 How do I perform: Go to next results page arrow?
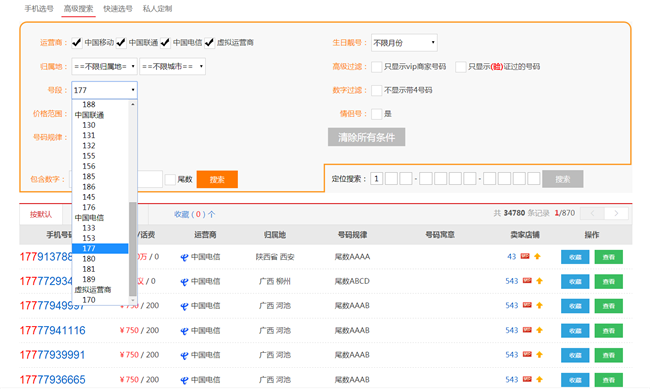pos(616,213)
